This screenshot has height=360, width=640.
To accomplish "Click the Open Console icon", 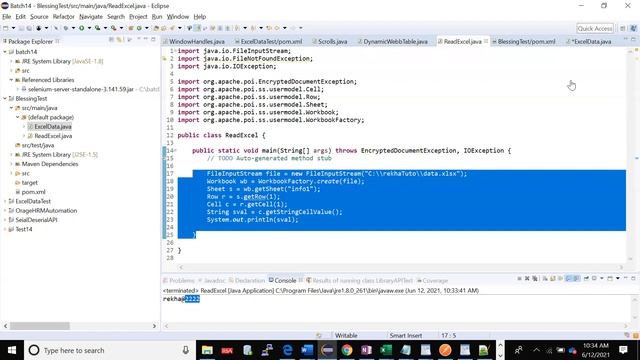I will pyautogui.click(x=610, y=278).
